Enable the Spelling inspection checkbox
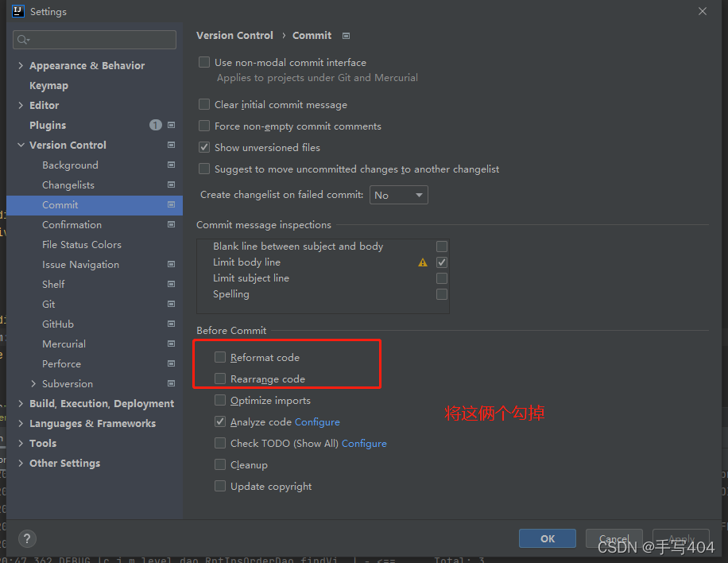This screenshot has width=728, height=563. (x=441, y=293)
